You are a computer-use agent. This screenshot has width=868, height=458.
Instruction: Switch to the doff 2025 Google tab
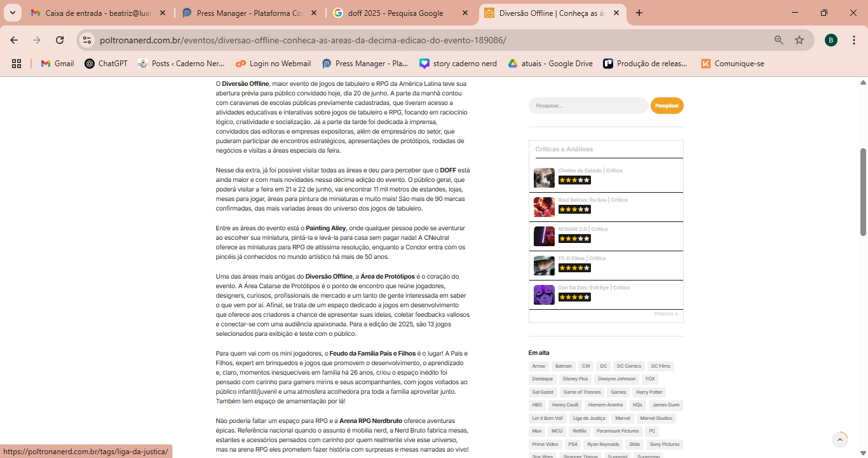pyautogui.click(x=395, y=13)
